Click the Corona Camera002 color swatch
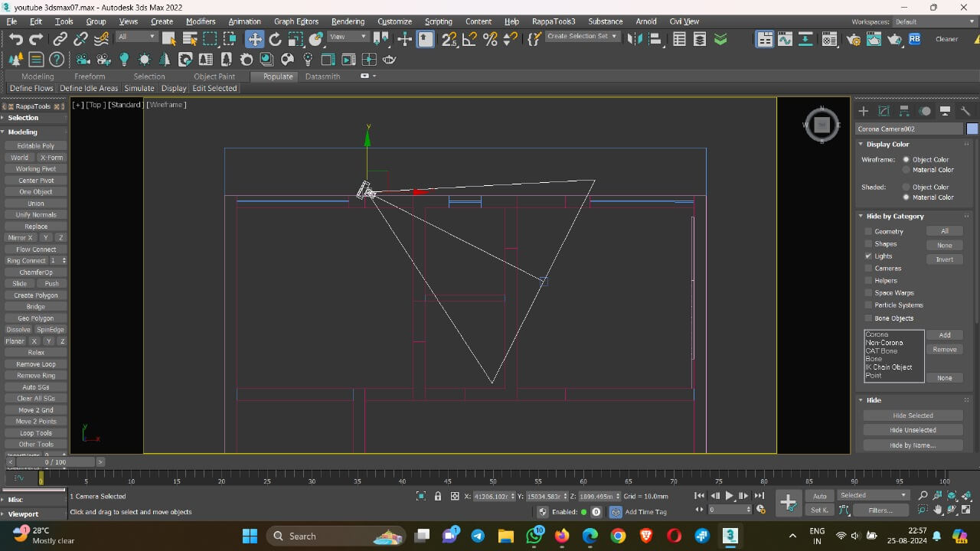The width and height of the screenshot is (980, 551). (972, 129)
